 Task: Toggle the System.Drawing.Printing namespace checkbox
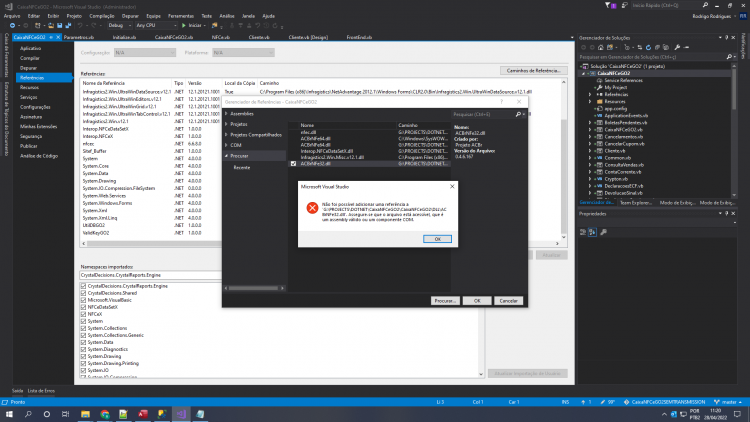(x=84, y=363)
